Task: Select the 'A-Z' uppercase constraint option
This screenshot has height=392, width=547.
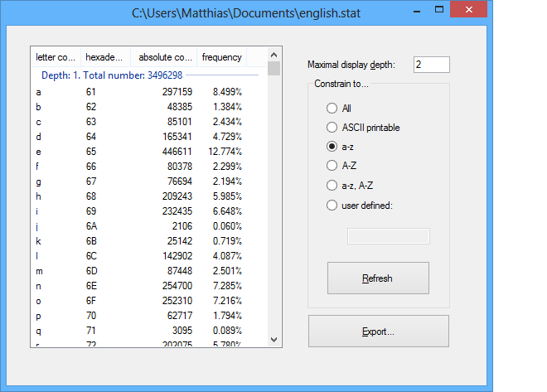Action: point(332,166)
